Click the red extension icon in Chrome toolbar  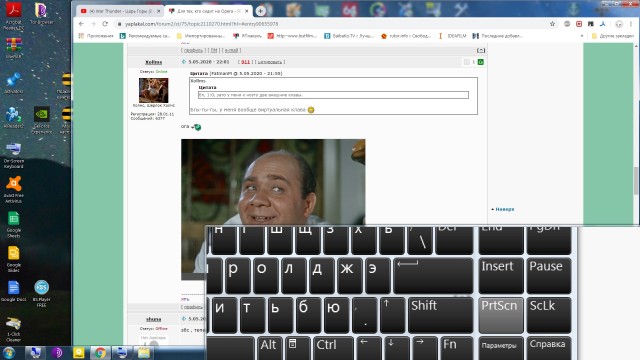(x=579, y=24)
